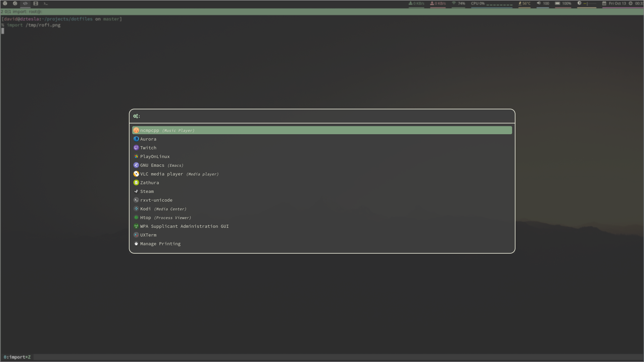The width and height of the screenshot is (644, 362).
Task: Switch to the film media workspace icon
Action: 36,3
